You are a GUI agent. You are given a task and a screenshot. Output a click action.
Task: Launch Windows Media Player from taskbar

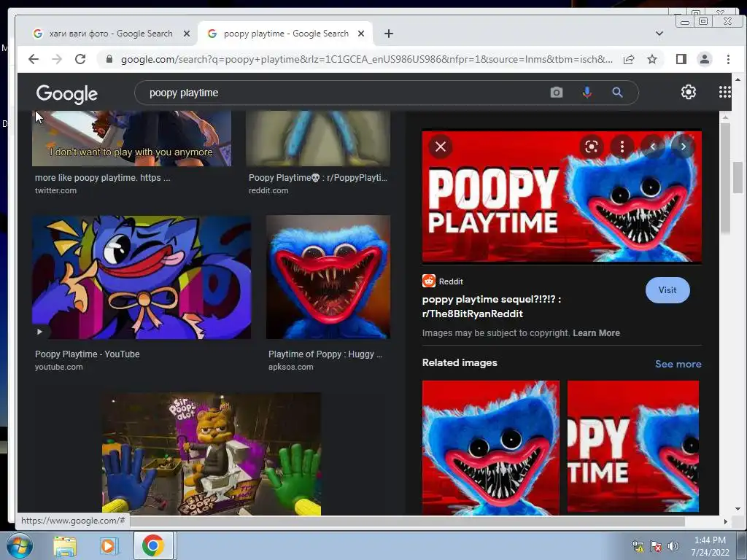(x=108, y=546)
